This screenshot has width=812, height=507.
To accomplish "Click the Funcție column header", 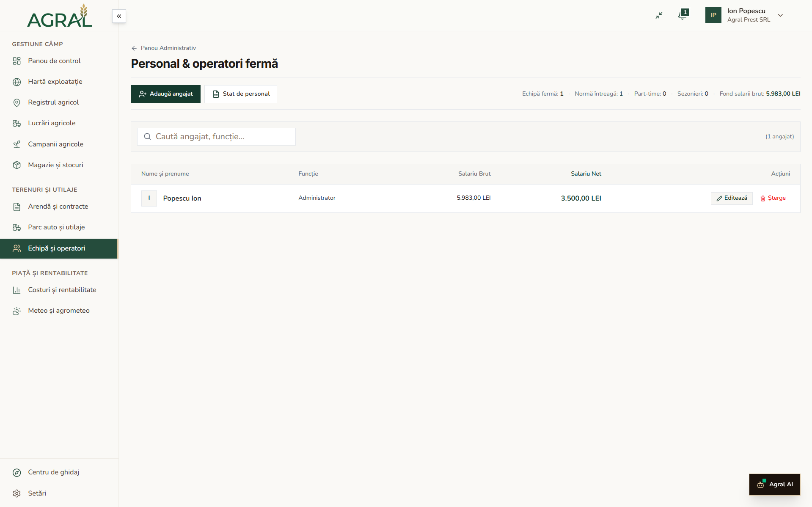I will 308,174.
